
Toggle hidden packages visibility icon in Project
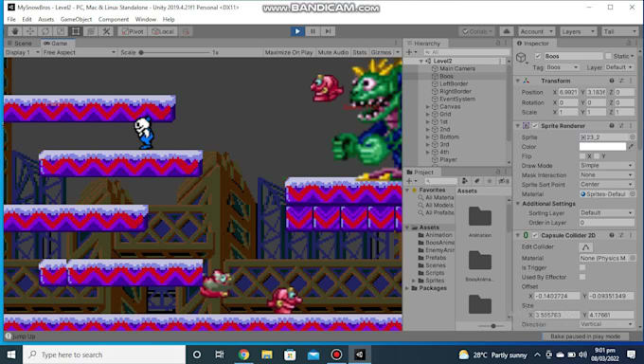504,181
